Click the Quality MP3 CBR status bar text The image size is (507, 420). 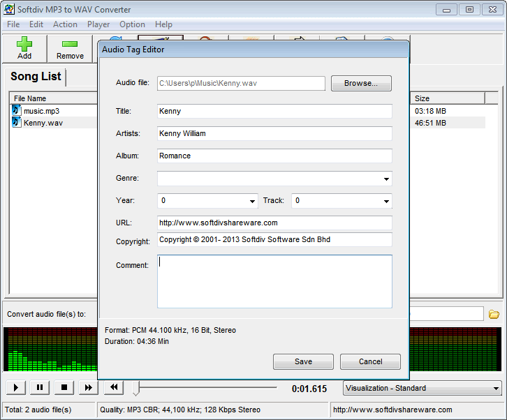click(x=180, y=410)
